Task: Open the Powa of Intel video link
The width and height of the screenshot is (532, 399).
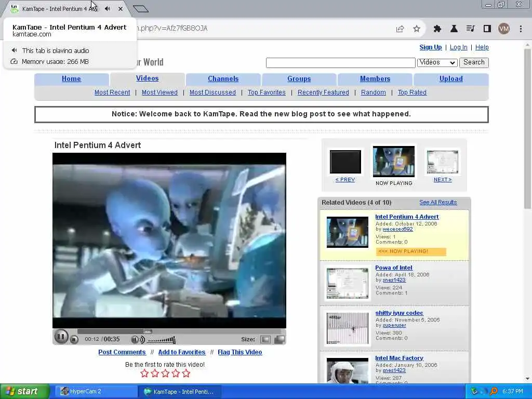Action: 394,268
